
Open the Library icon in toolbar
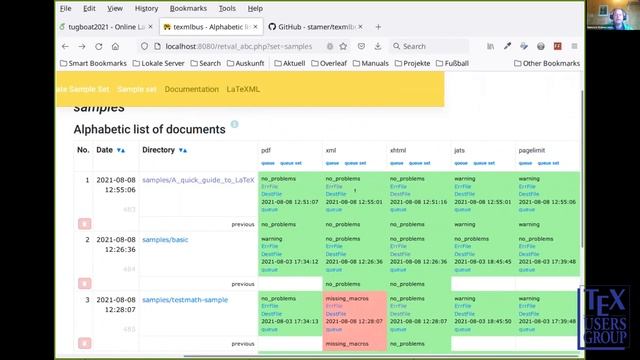491,47
